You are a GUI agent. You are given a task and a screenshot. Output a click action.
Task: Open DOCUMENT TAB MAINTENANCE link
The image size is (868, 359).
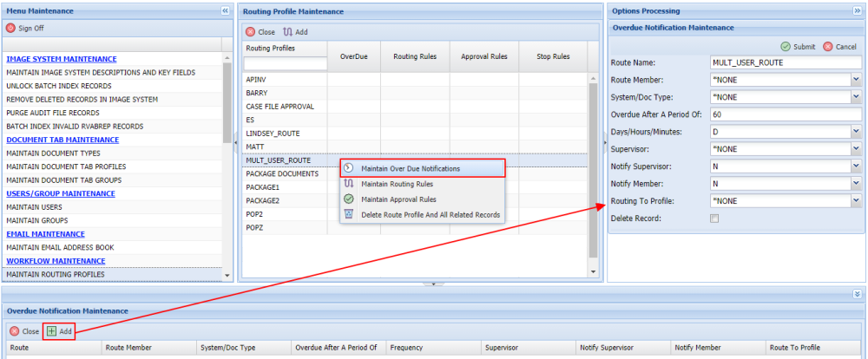point(62,140)
